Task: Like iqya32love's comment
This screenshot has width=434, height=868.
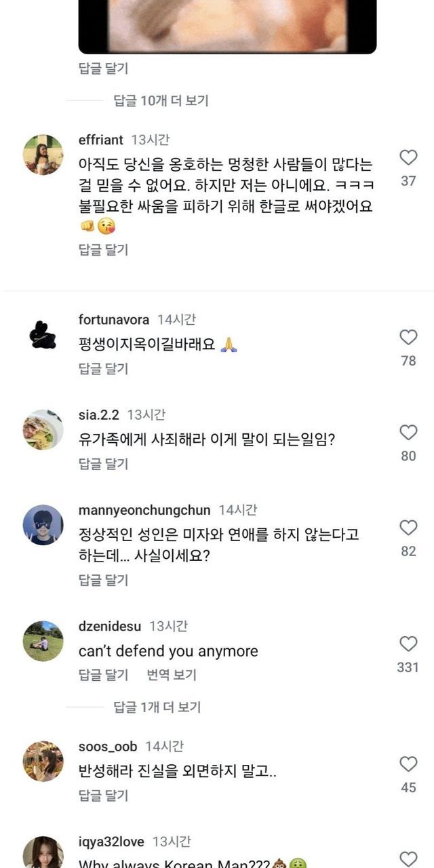Action: click(408, 859)
